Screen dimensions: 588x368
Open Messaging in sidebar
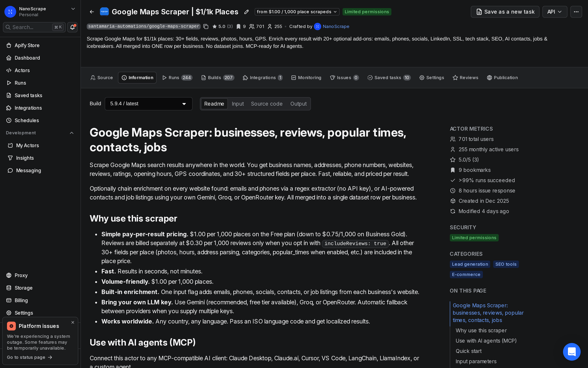coord(40,171)
